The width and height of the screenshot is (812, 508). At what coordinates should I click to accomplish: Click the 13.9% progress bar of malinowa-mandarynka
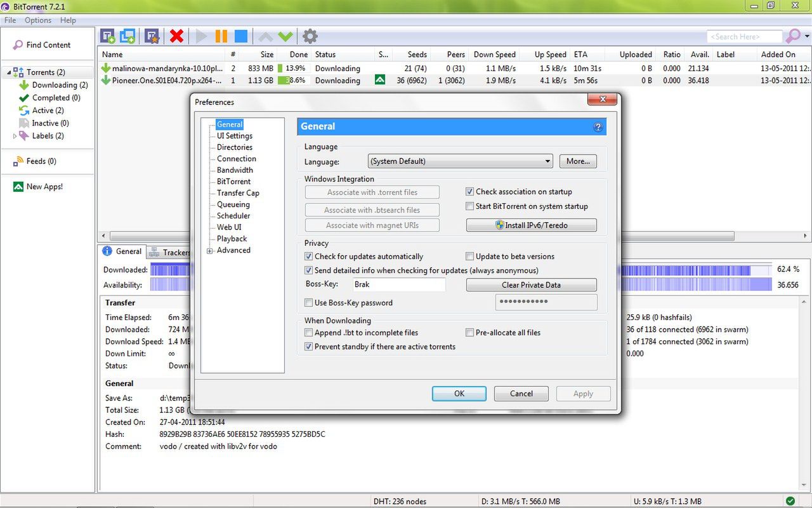pos(292,68)
